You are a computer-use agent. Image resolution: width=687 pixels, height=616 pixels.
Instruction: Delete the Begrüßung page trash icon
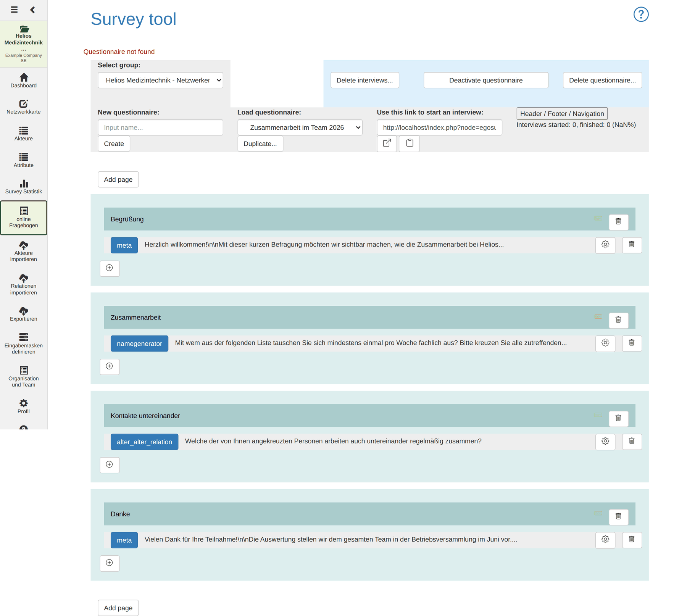618,222
